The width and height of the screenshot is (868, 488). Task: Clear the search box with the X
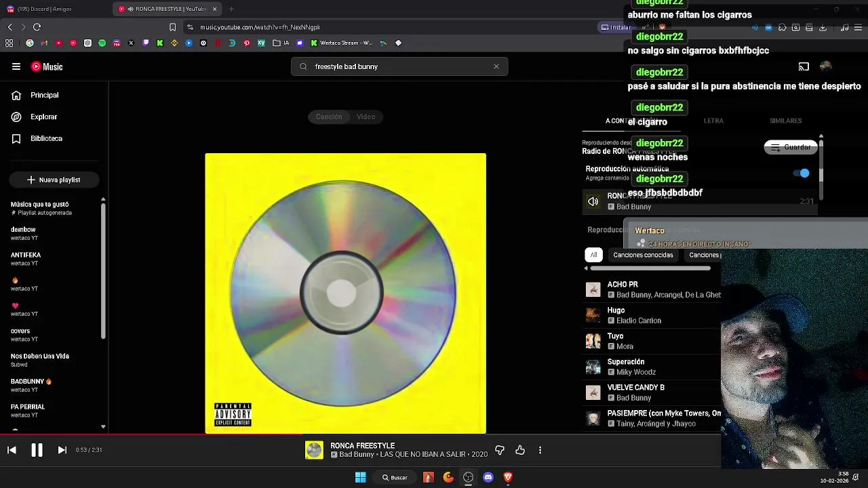pyautogui.click(x=496, y=66)
